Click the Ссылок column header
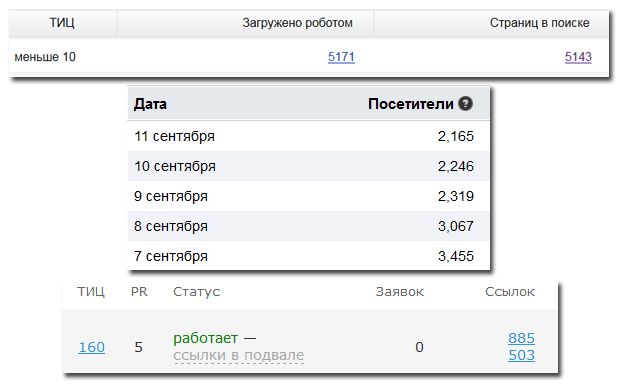This screenshot has height=392, width=622. point(510,292)
